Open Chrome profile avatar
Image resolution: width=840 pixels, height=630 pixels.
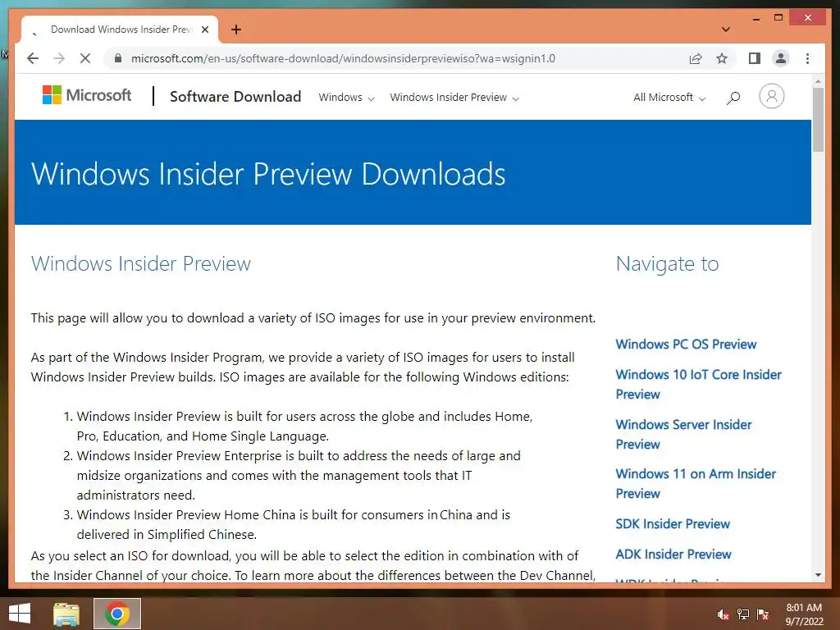pos(781,58)
